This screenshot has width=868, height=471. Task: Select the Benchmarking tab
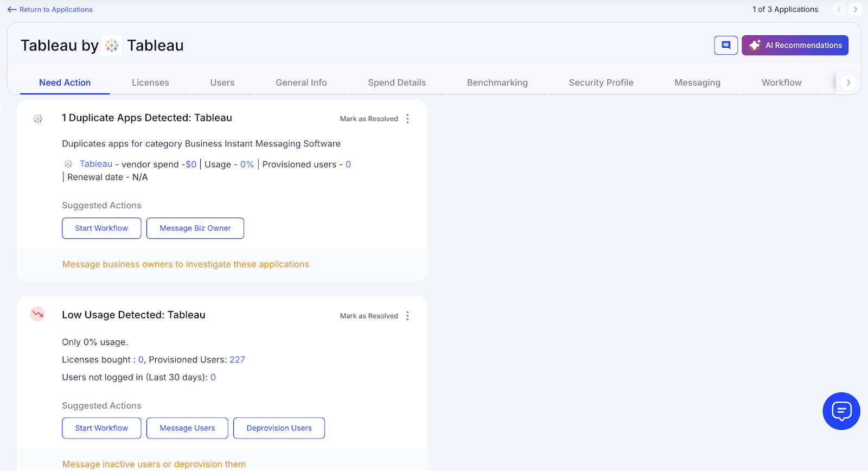[x=497, y=82]
